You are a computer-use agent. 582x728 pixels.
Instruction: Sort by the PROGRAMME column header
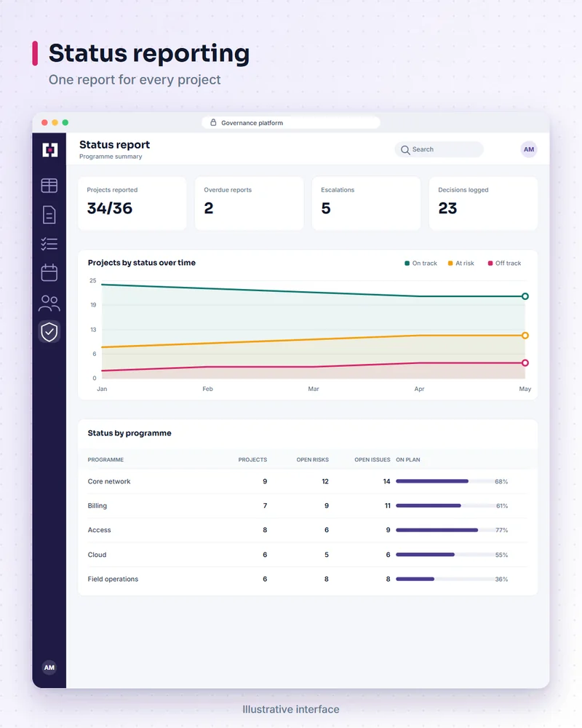point(105,459)
